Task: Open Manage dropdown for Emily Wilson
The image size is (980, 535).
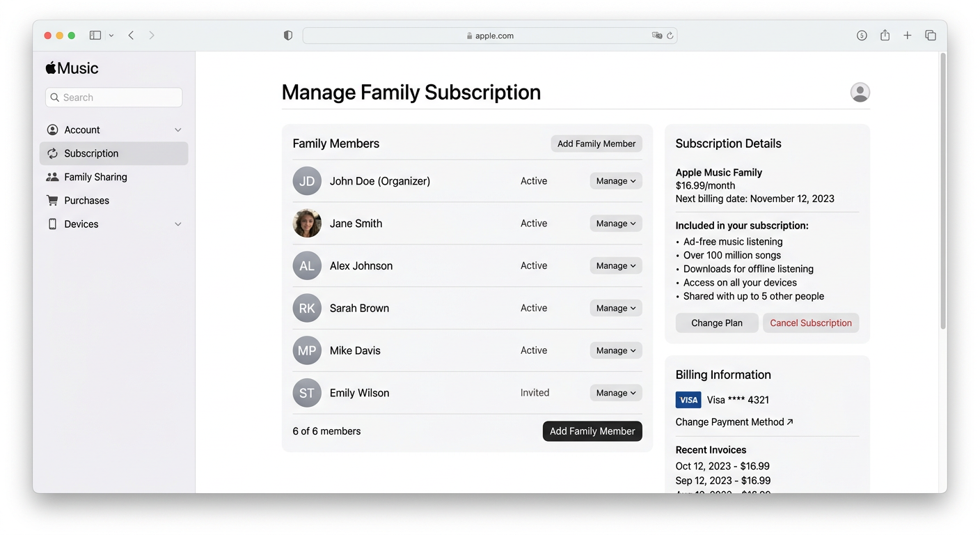Action: 616,393
